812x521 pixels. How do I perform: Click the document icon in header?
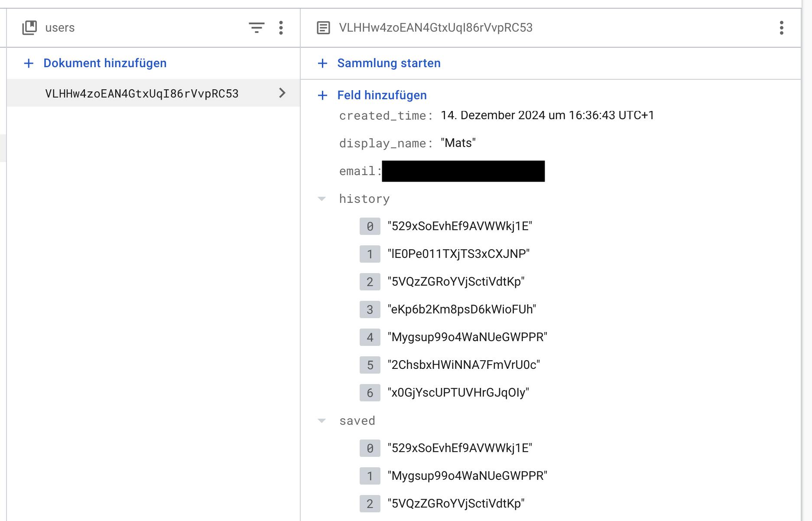click(x=323, y=28)
